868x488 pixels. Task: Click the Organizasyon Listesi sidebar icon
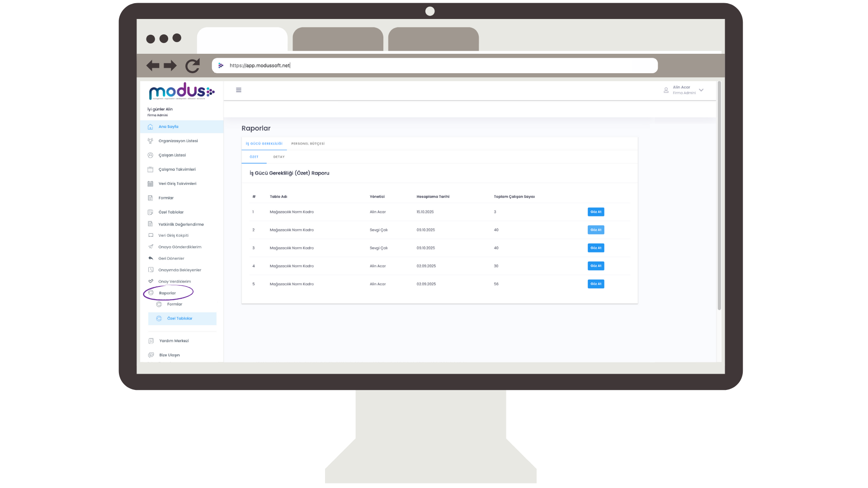tap(151, 141)
